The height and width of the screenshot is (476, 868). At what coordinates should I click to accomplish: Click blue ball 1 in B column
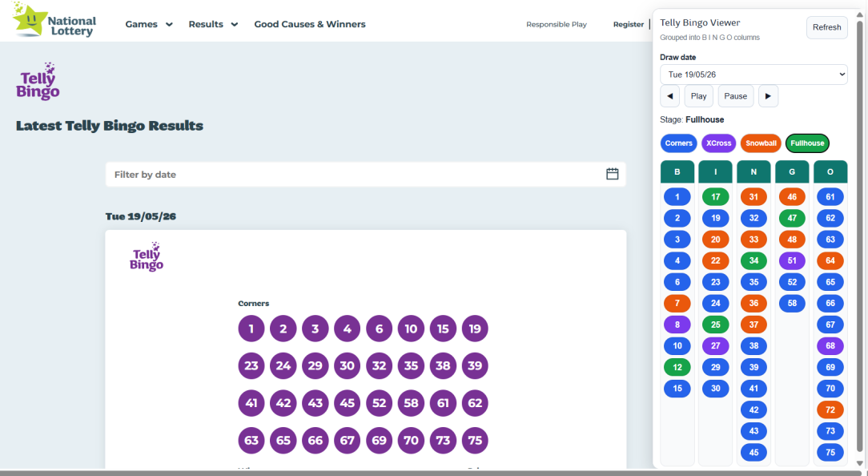(677, 196)
